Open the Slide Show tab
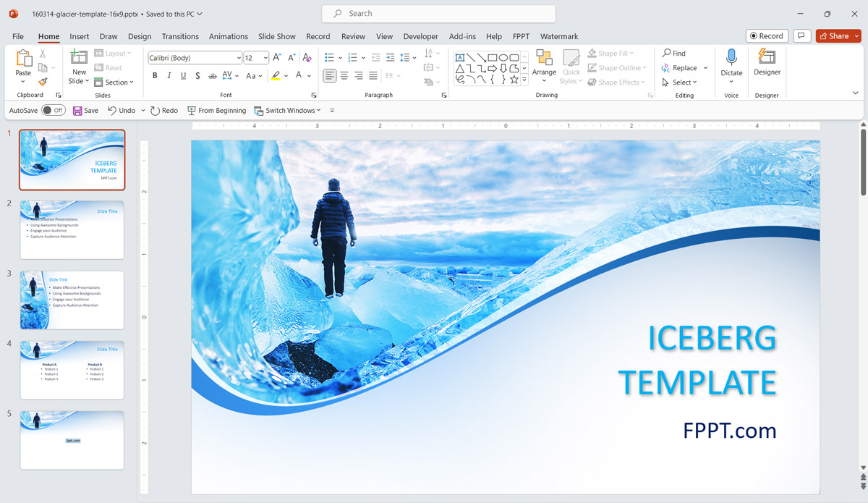The width and height of the screenshot is (868, 503). tap(277, 36)
